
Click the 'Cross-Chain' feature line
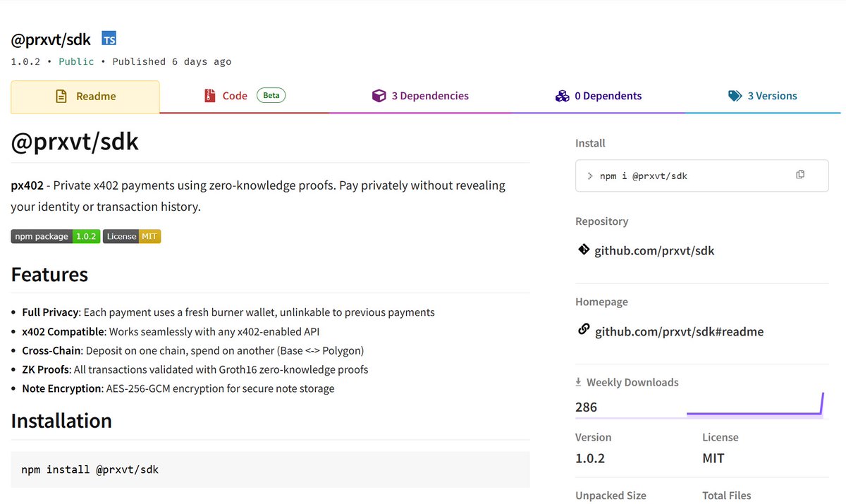click(x=192, y=350)
